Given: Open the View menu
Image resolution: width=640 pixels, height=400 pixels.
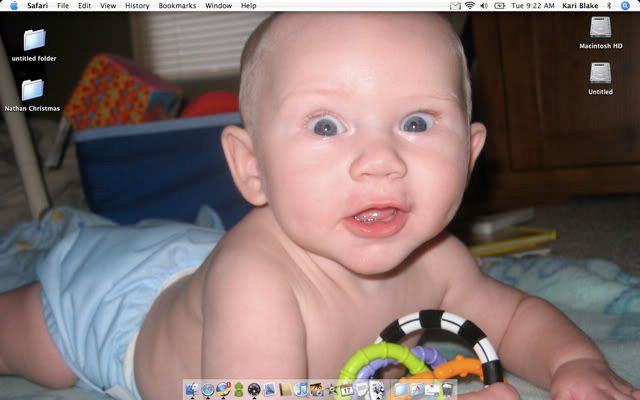Looking at the screenshot, I should pos(108,6).
